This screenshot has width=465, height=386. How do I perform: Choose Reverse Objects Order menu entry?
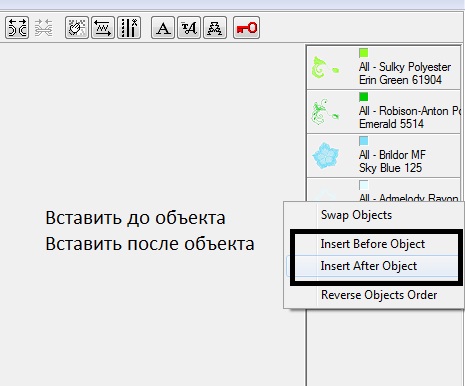coord(379,295)
